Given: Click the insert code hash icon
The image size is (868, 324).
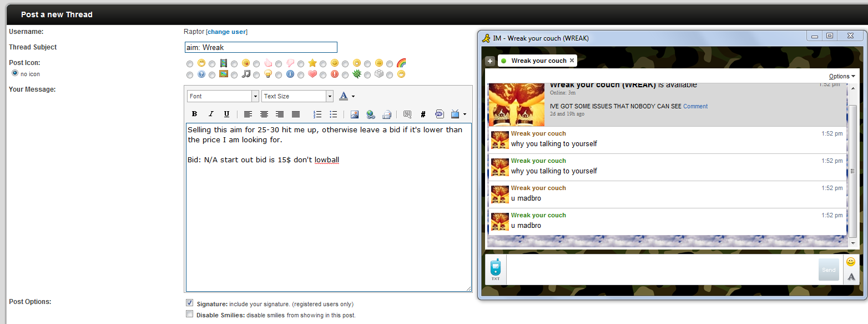Looking at the screenshot, I should pyautogui.click(x=423, y=114).
